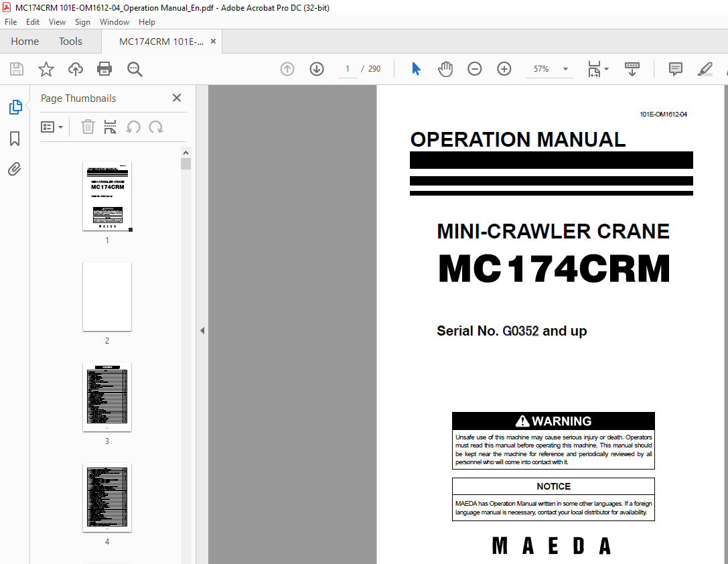
Task: Click thumbnail panel scrollbar handle
Action: point(186,164)
